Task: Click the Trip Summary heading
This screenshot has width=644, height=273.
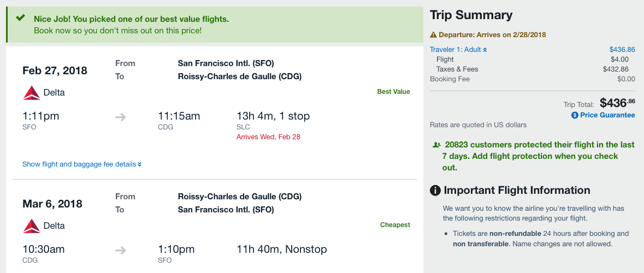Action: pos(471,15)
